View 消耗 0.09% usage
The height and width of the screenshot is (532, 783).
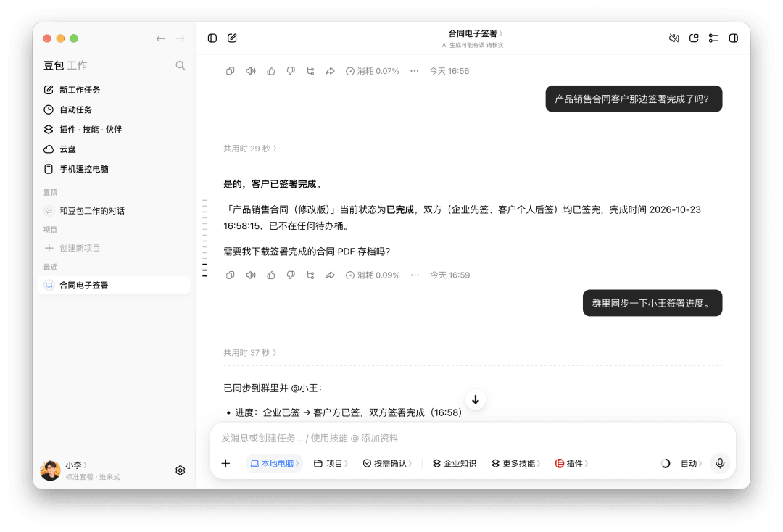click(373, 275)
